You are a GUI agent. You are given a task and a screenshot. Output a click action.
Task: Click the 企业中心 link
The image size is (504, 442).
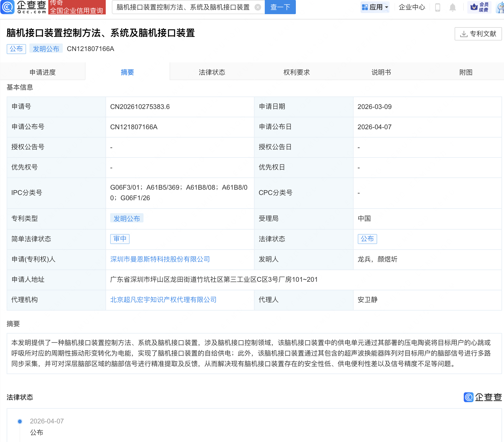[x=412, y=7]
